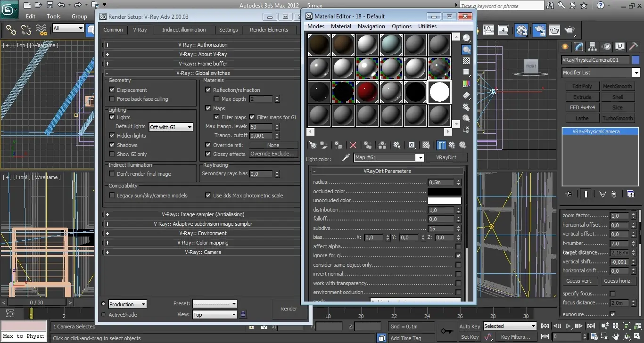
Task: Toggle Reflection/refraction checkbox
Action: coord(208,90)
